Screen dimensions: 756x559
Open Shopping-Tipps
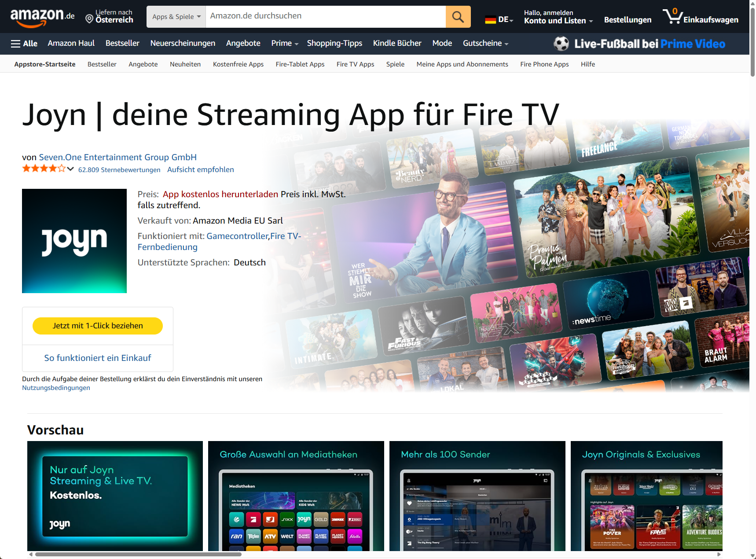click(x=334, y=43)
